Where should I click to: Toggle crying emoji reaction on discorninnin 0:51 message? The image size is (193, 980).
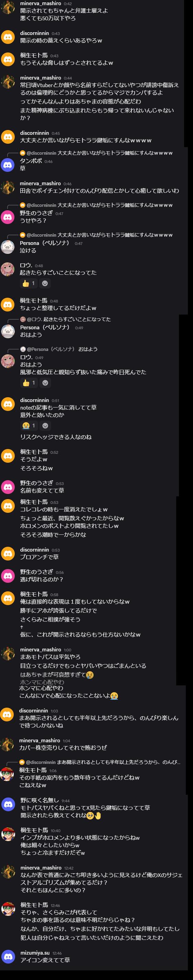(x=29, y=425)
